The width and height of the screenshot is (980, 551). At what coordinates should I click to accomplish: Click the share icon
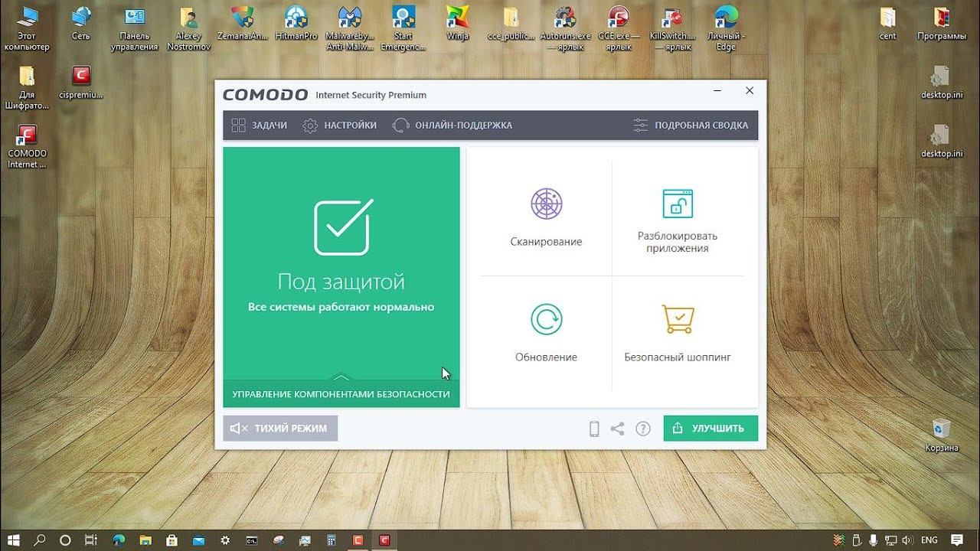[x=617, y=429]
